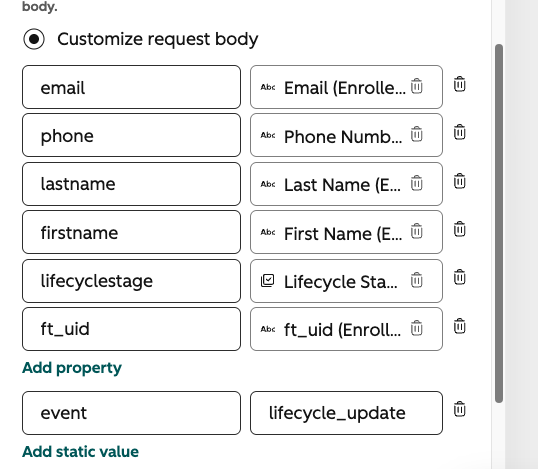This screenshot has width=538, height=469.
Task: Edit the event static key field
Action: 131,413
